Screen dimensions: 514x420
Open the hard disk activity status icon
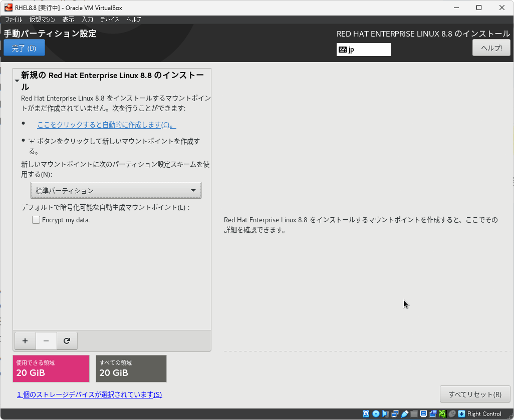pyautogui.click(x=366, y=414)
